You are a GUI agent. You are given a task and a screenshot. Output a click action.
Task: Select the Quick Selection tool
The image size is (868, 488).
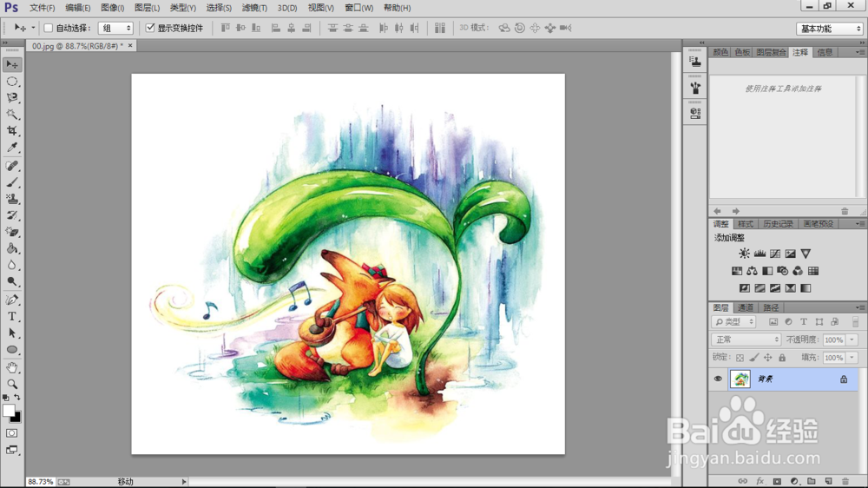point(11,115)
